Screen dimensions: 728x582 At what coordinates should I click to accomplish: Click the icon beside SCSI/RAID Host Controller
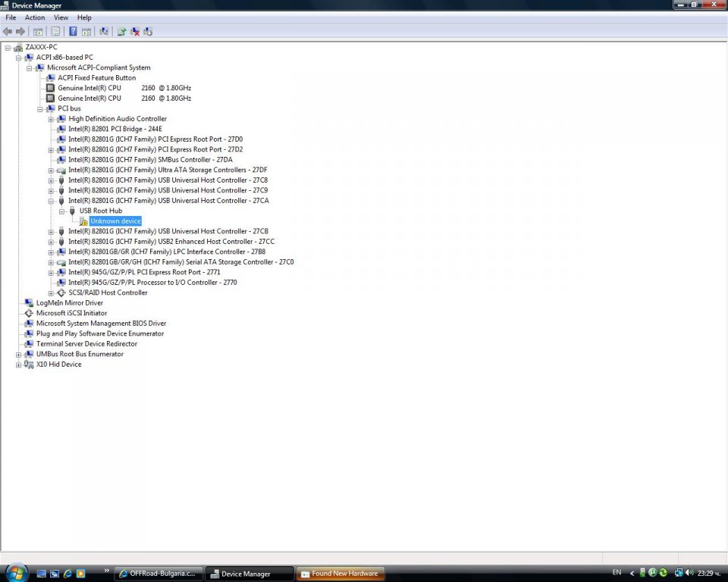[61, 293]
